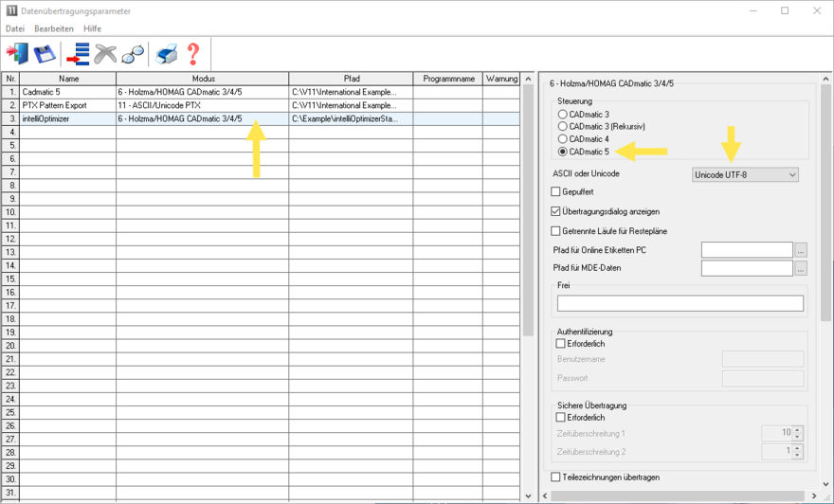
Task: Check Erforderlich under Sichere Übertragung
Action: point(561,418)
